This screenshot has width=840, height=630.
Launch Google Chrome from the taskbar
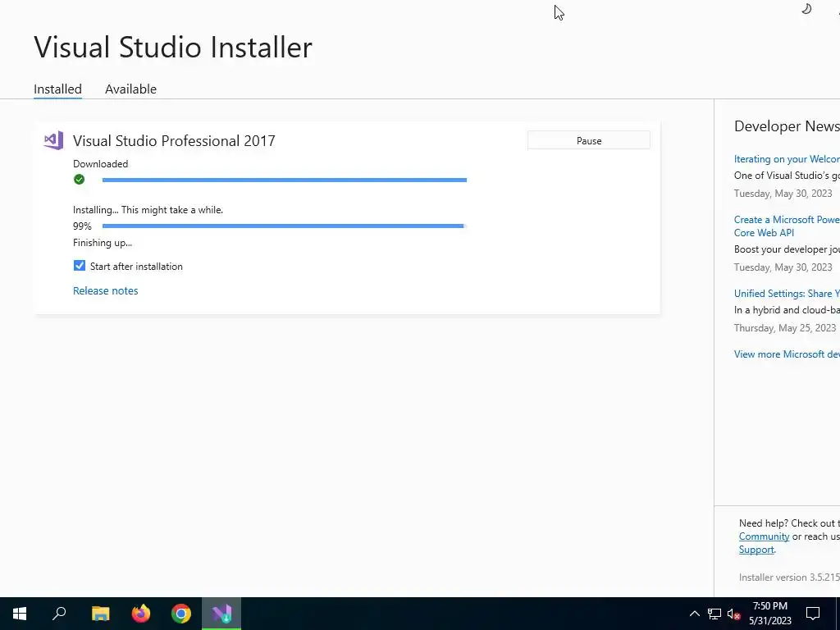[x=181, y=614]
